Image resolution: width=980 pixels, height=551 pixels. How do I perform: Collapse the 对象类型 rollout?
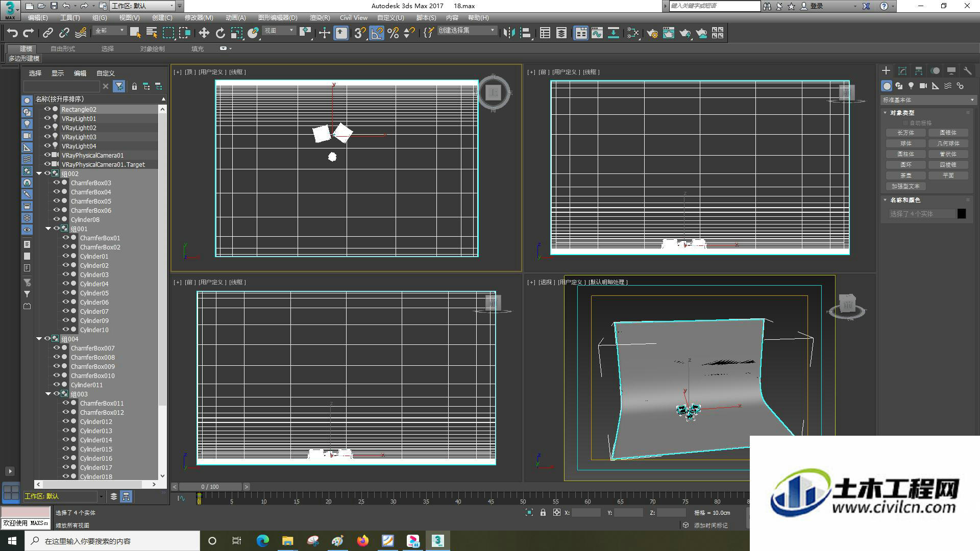tap(902, 113)
